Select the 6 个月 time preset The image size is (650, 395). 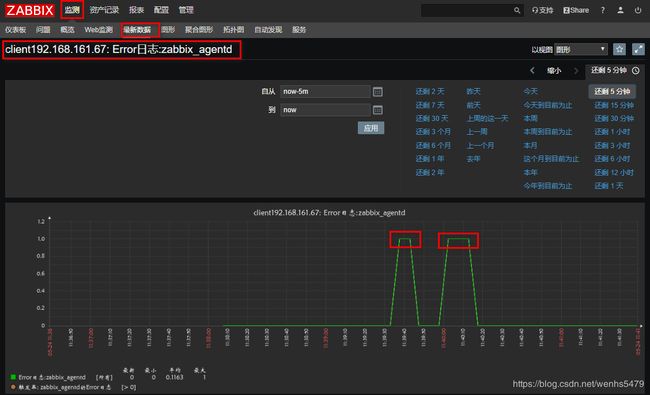[433, 145]
